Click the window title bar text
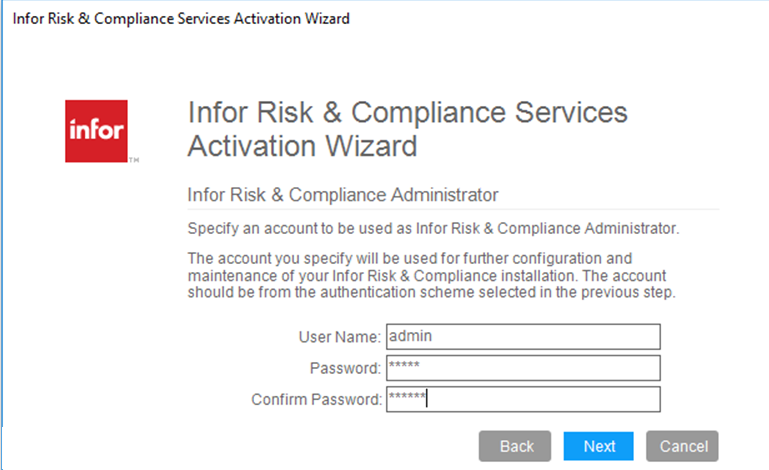 tap(181, 19)
